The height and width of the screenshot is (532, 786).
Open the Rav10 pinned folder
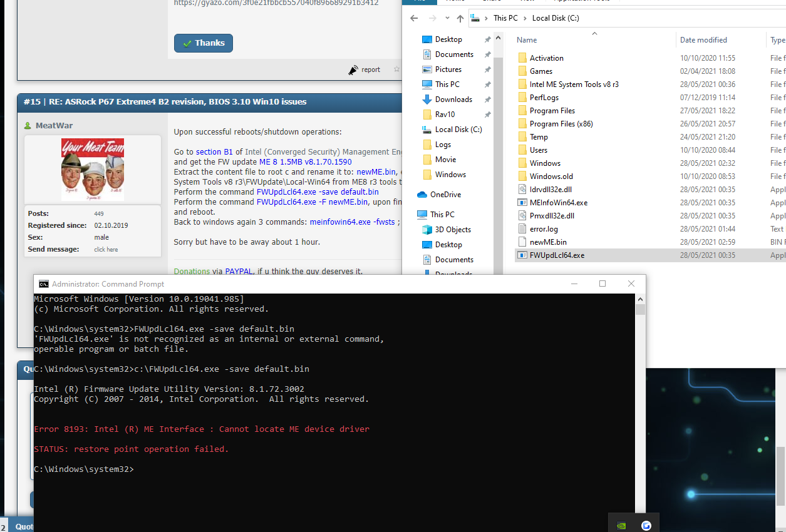click(445, 115)
